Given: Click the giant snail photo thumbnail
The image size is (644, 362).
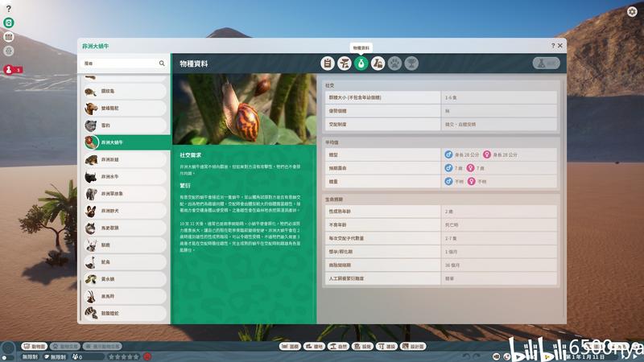Looking at the screenshot, I should tap(245, 109).
